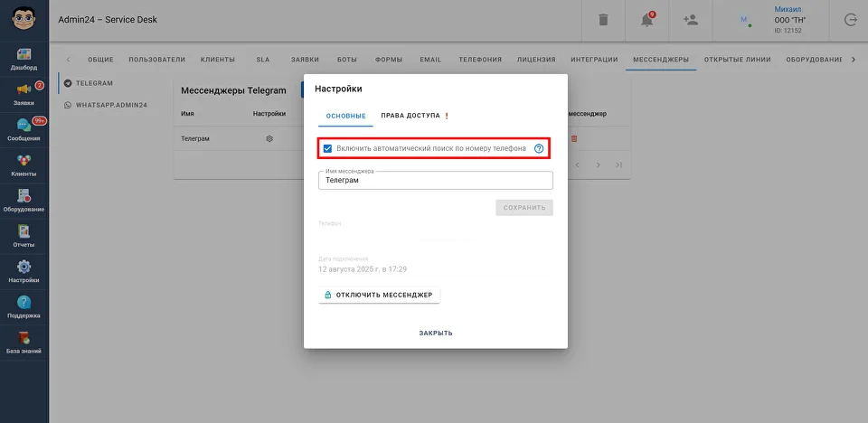Click the Телеграм name in table row
Image resolution: width=868 pixels, height=423 pixels.
(x=195, y=138)
